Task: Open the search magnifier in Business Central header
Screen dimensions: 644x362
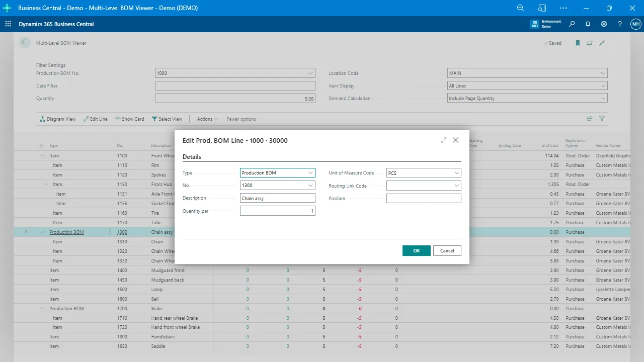Action: point(572,24)
